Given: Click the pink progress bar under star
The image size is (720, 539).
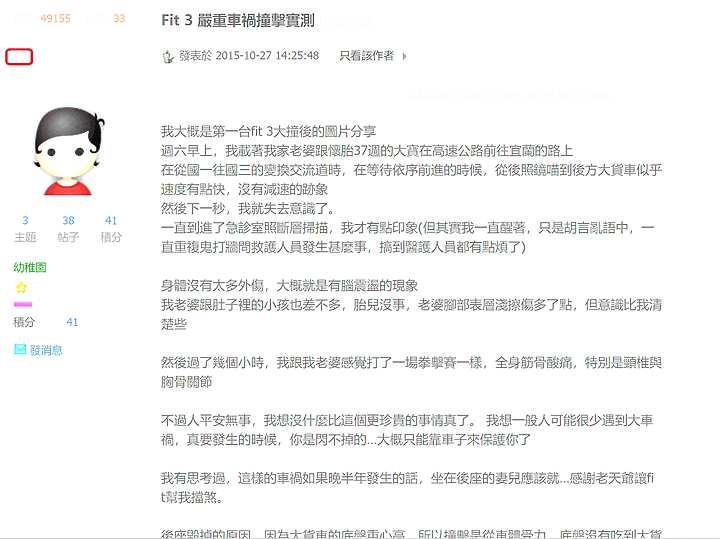Looking at the screenshot, I should (23, 304).
